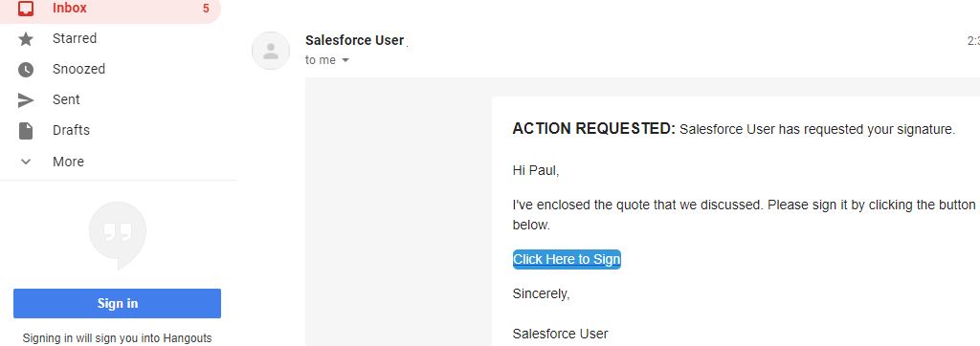Screen dimensions: 980x346
Task: Click the sender avatar icon
Action: click(x=271, y=51)
